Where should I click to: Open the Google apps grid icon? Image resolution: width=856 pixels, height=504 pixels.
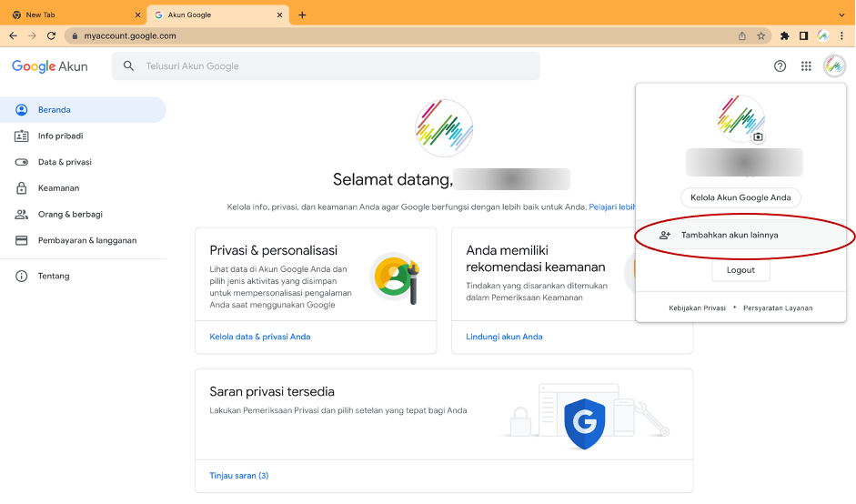[806, 66]
